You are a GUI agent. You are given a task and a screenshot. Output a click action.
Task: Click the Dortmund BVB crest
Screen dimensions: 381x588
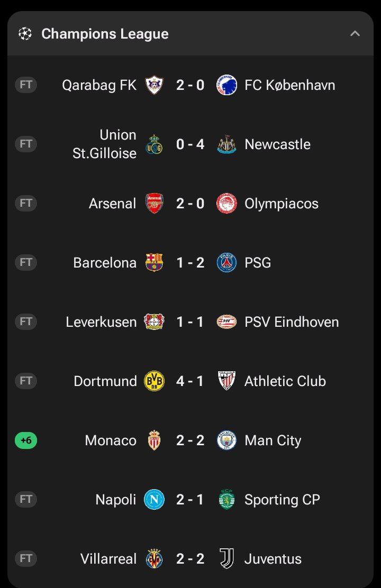(154, 381)
